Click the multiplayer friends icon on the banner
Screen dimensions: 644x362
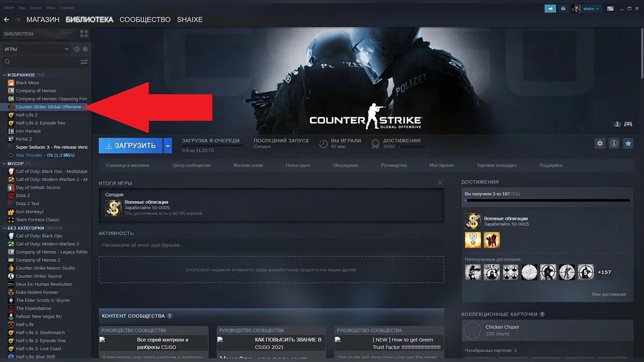click(617, 124)
